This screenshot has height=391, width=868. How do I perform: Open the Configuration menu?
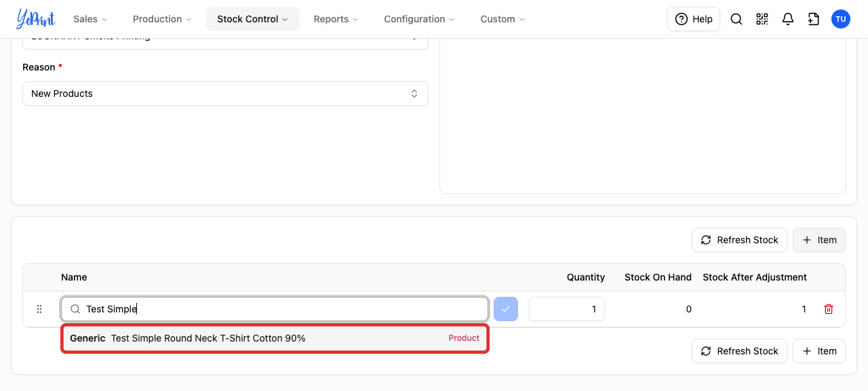coord(420,19)
